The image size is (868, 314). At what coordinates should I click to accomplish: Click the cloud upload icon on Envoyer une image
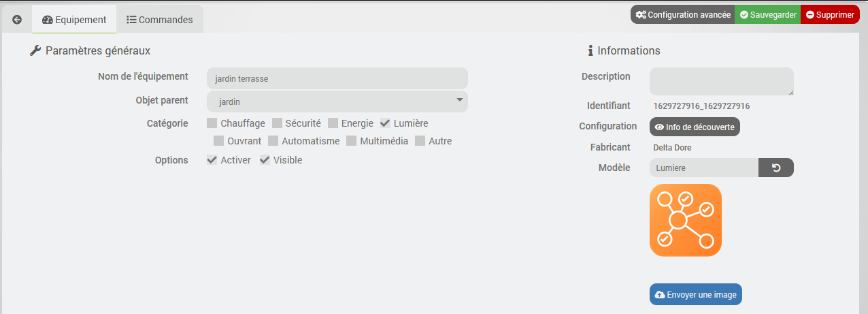[x=660, y=295]
